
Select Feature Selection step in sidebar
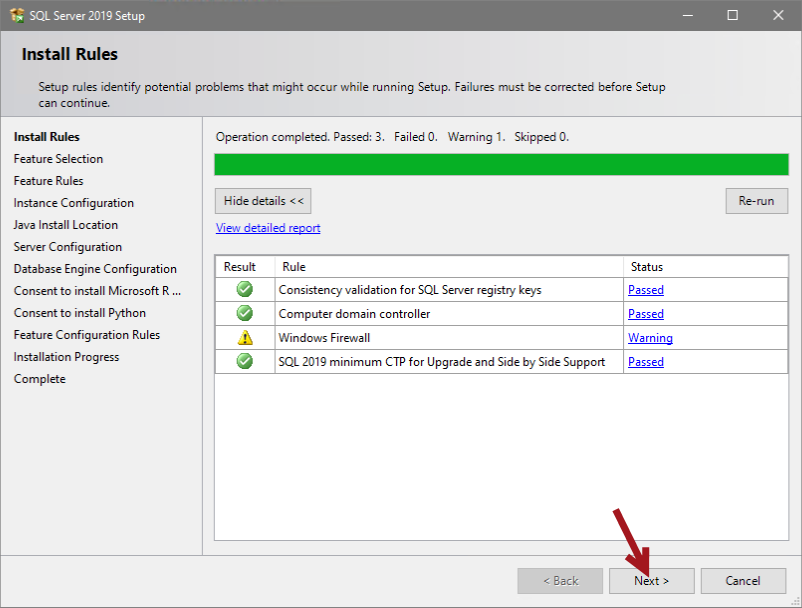58,159
